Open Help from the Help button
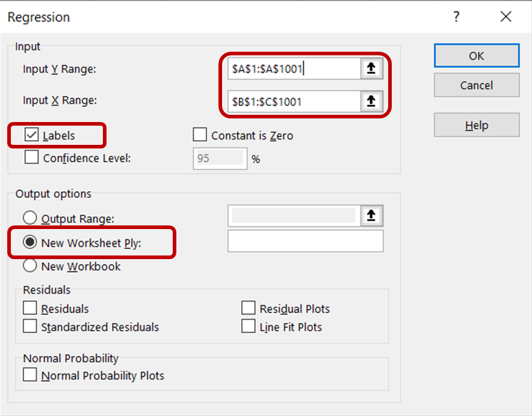The height and width of the screenshot is (416, 532). click(476, 124)
